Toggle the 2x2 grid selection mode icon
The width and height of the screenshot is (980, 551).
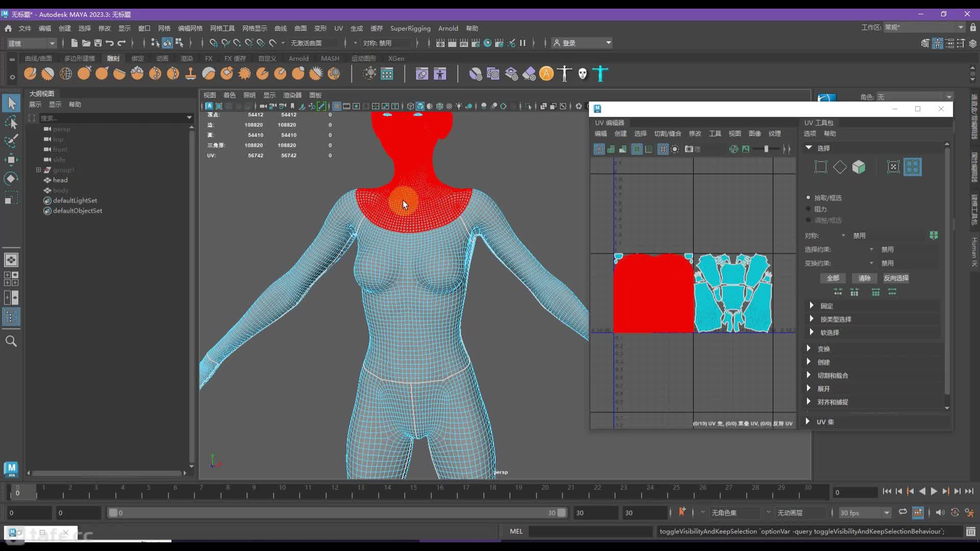(x=913, y=167)
